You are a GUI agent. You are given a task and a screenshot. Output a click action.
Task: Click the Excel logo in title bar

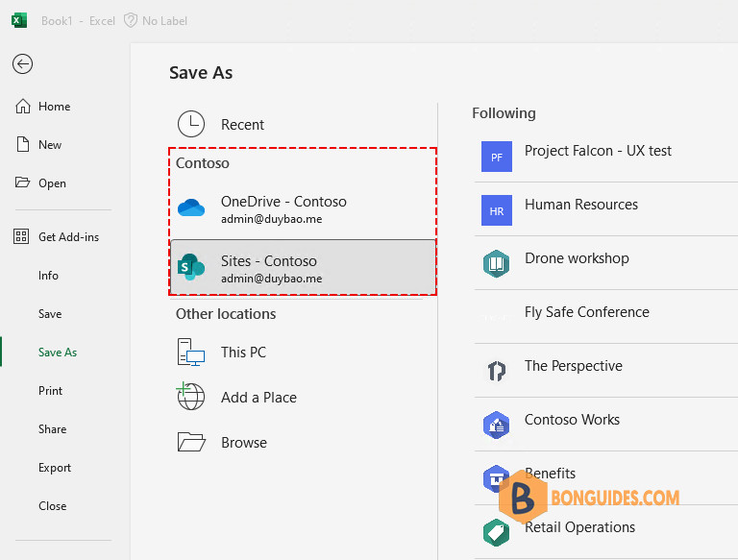coord(19,21)
